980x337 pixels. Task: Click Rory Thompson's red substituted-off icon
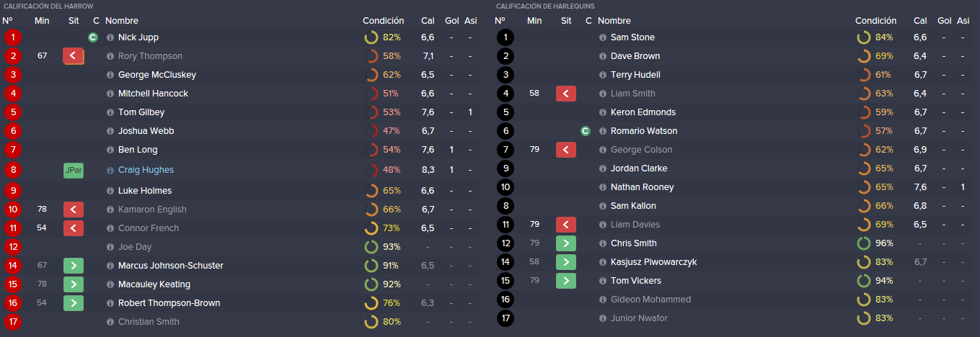[x=74, y=56]
